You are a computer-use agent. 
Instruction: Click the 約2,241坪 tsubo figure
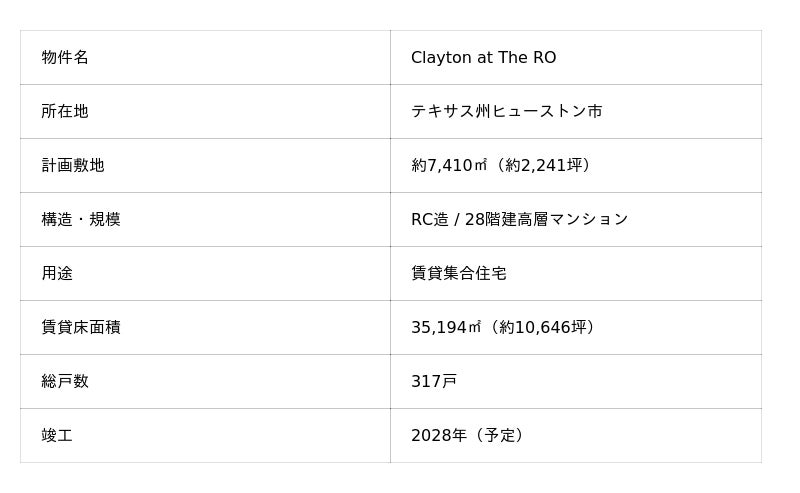544,166
